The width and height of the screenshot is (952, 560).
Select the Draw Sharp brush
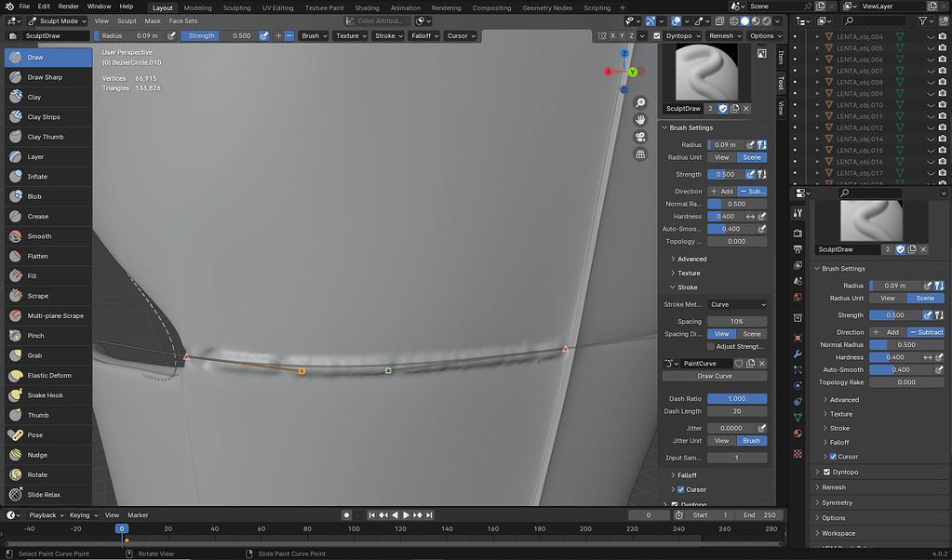[48, 77]
